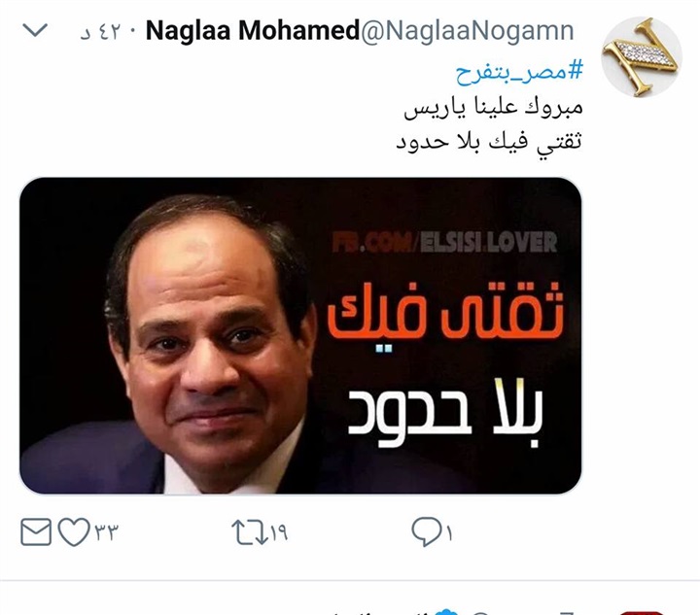700x615 pixels.
Task: Select tweet text مبروك علينا ياريس
Action: click(x=493, y=108)
